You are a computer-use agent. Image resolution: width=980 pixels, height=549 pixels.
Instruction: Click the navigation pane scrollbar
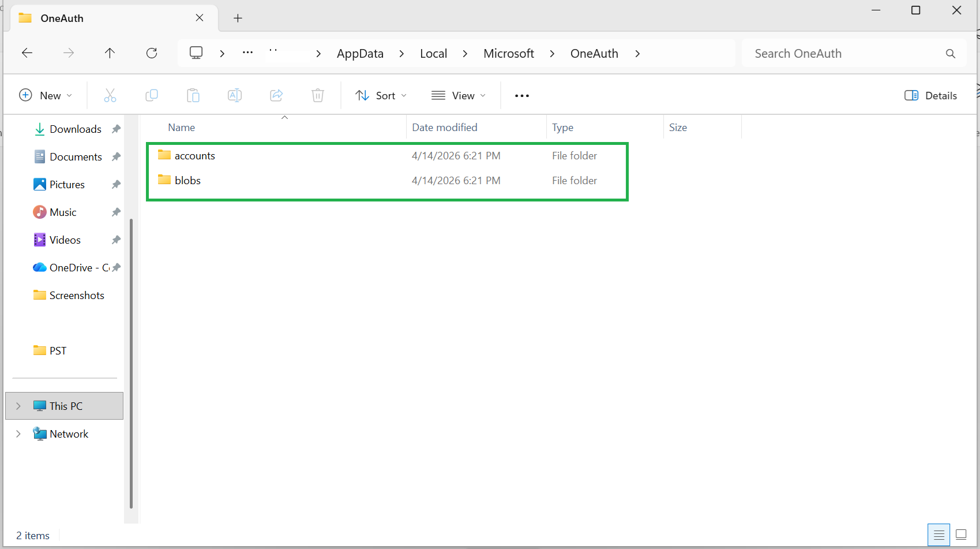tap(131, 364)
